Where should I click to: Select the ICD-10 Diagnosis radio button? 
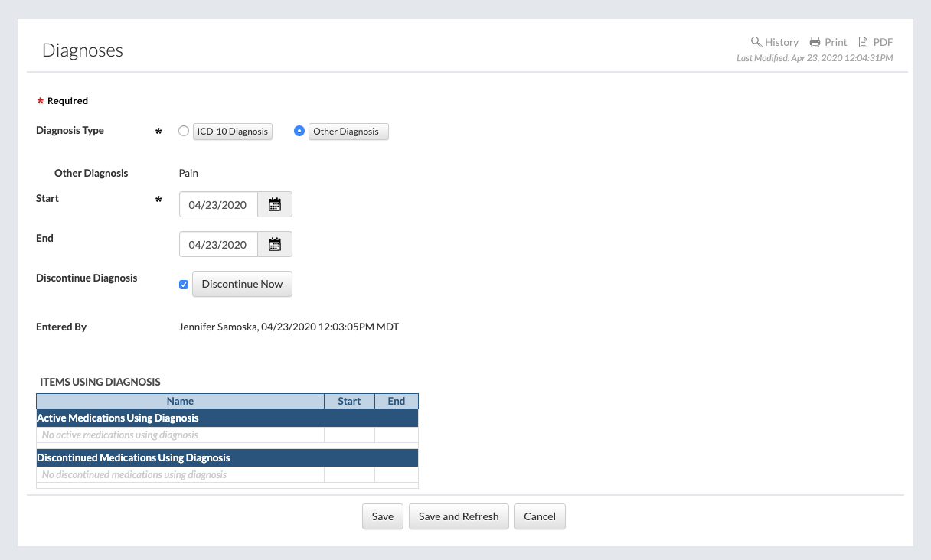[183, 131]
